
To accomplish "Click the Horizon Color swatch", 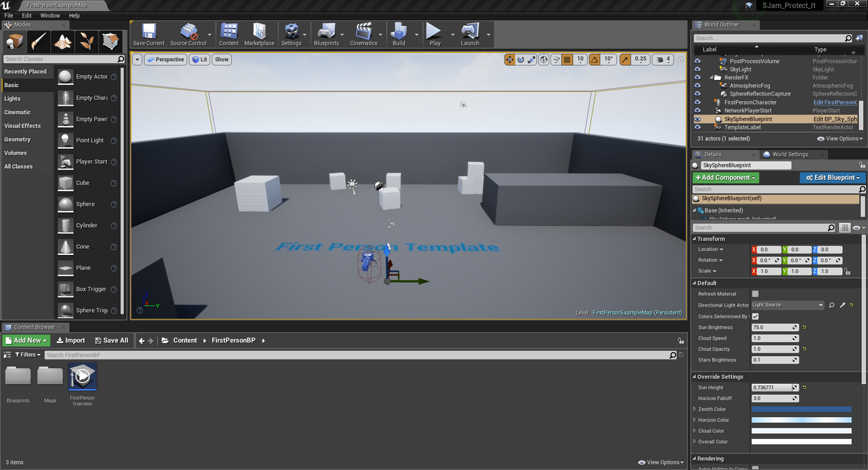I will (x=801, y=420).
